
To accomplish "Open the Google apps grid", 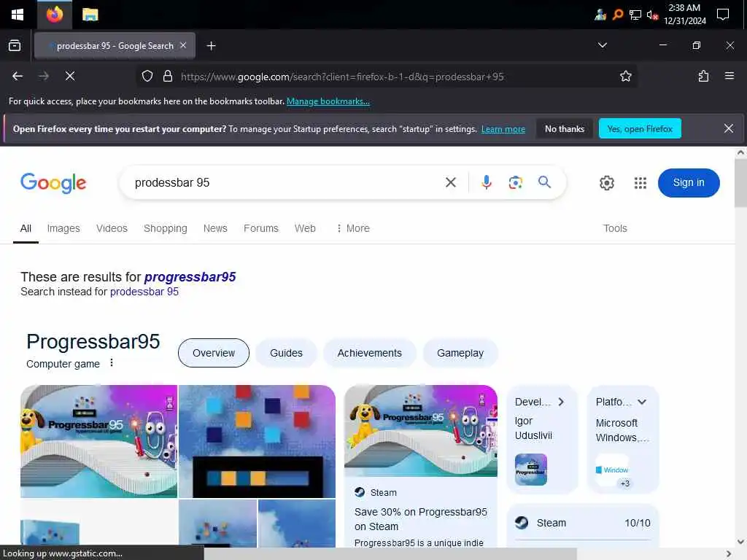I will 640,183.
